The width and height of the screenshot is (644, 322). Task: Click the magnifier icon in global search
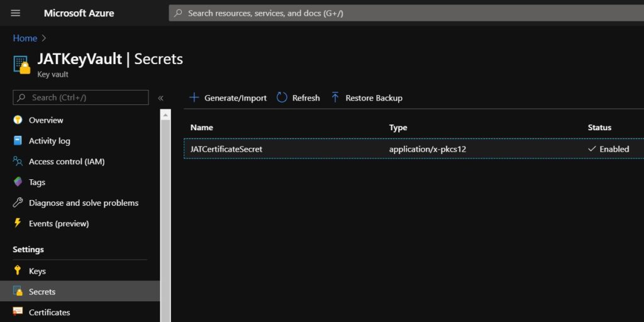[178, 13]
